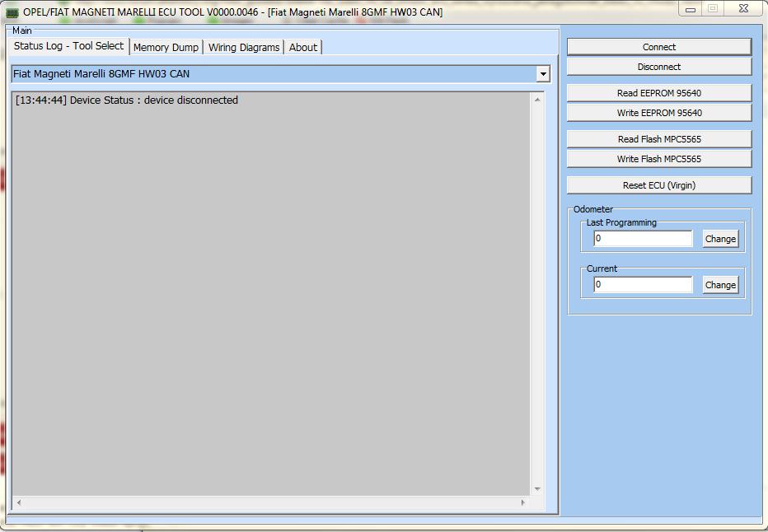This screenshot has width=768, height=532.
Task: Click the Disconnect button
Action: click(x=658, y=67)
